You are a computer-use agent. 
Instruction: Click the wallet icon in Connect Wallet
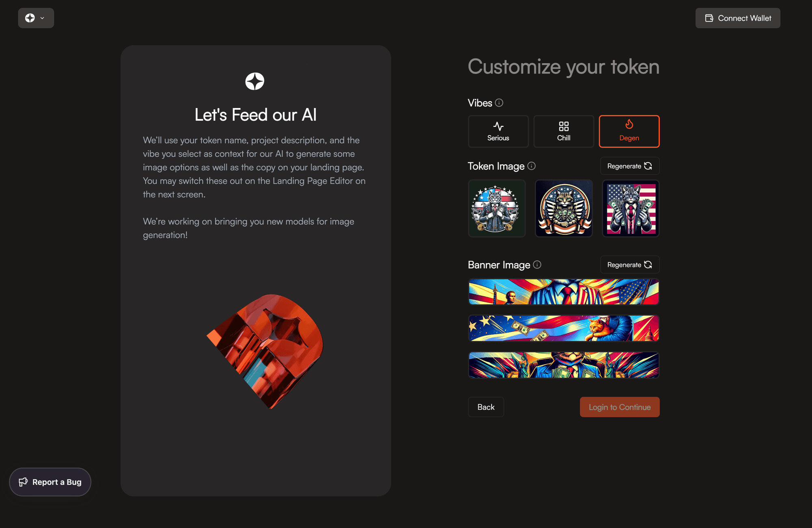(709, 18)
